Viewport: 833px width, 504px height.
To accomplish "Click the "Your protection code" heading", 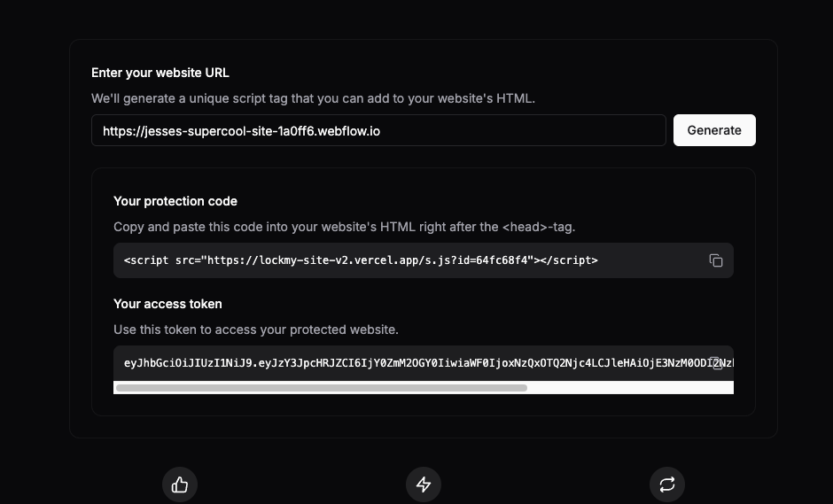I will click(175, 201).
